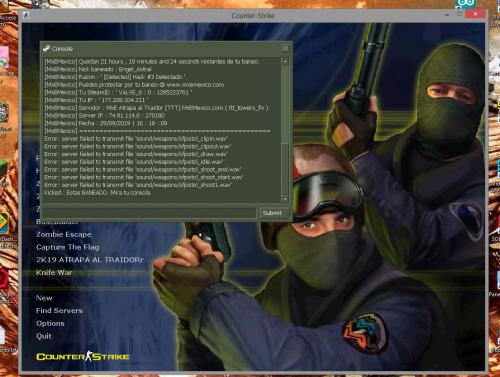Click the "Counter-Strike" window title text
The image size is (500, 377).
(253, 16)
